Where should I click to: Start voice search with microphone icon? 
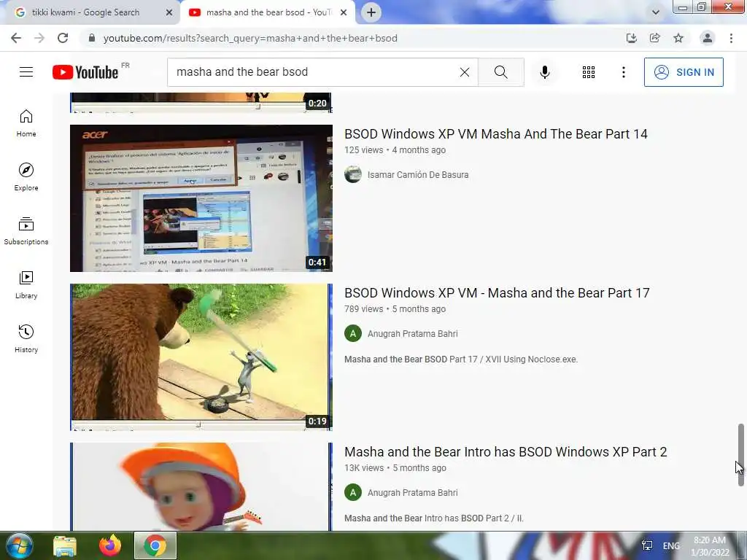coord(544,72)
